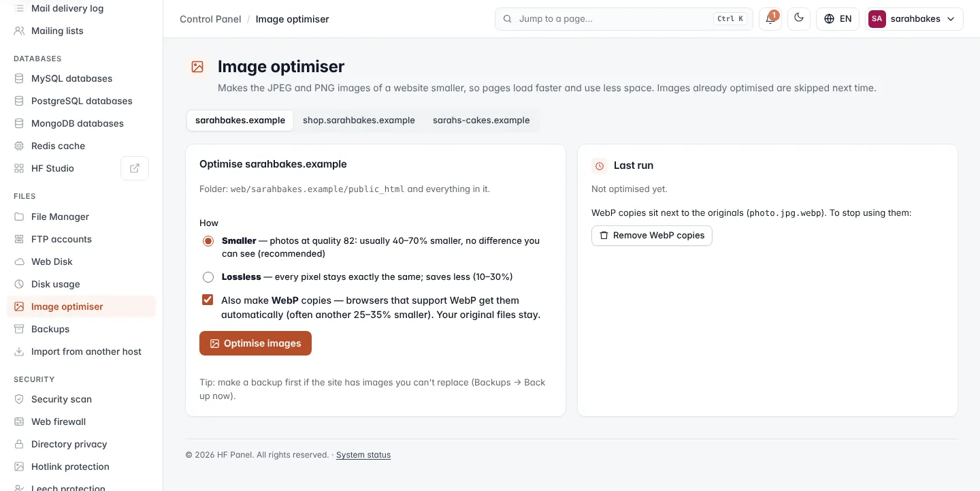980x491 pixels.
Task: Open Mail delivery log in the sidebar
Action: click(x=81, y=8)
